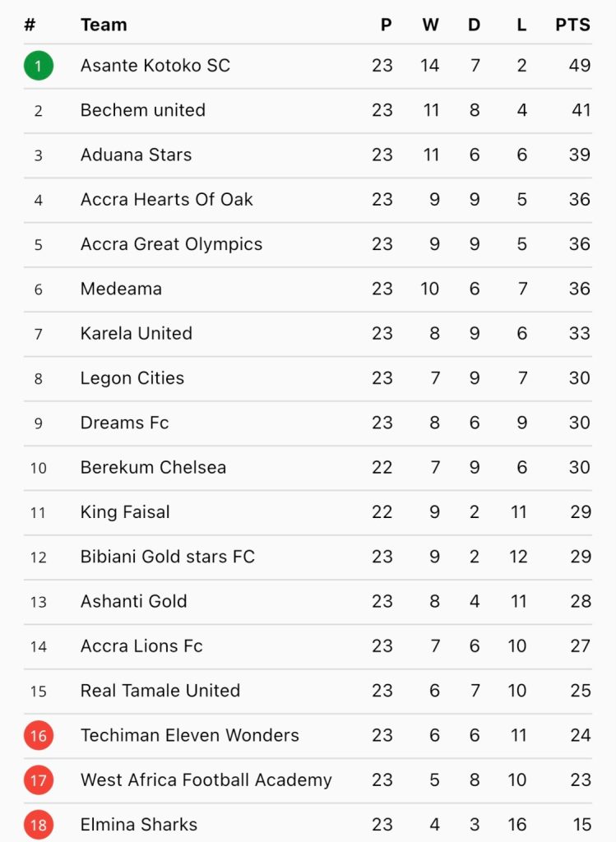Screen dimensions: 616x842
Task: Click the W column header
Action: [430, 25]
